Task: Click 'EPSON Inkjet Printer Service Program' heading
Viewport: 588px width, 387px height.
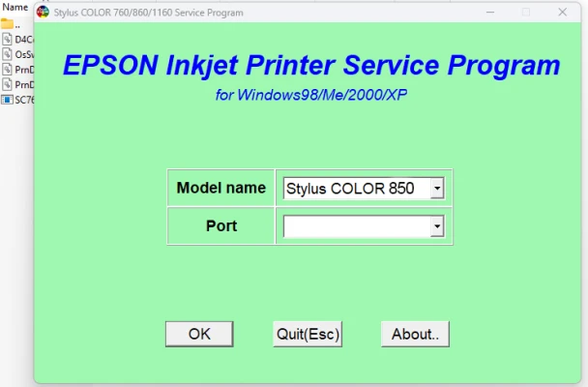Action: 311,65
